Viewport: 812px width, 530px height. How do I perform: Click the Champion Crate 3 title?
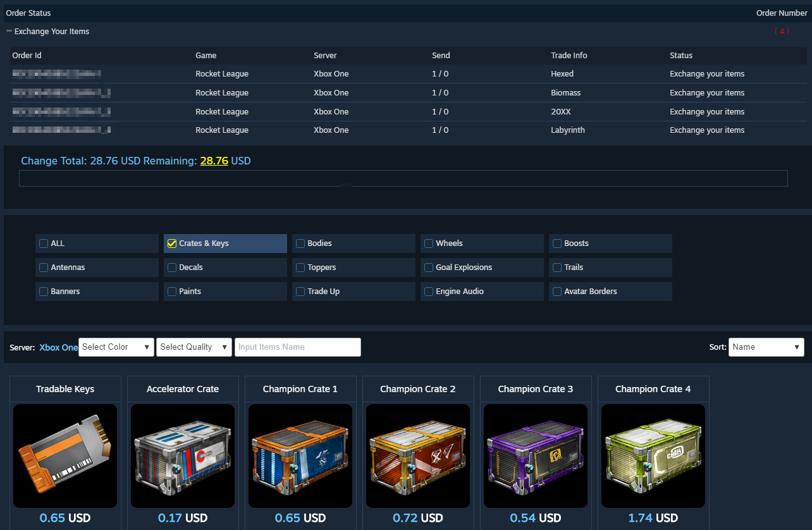(536, 389)
